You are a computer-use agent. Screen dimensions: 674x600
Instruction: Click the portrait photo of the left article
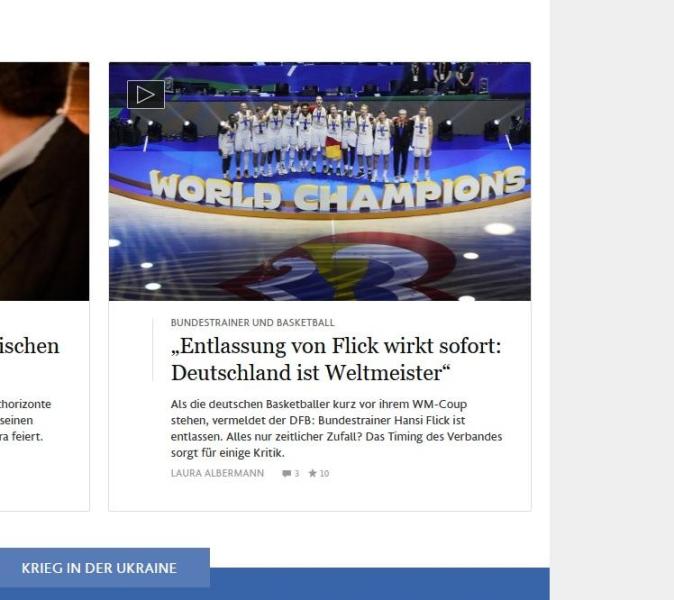pos(44,181)
